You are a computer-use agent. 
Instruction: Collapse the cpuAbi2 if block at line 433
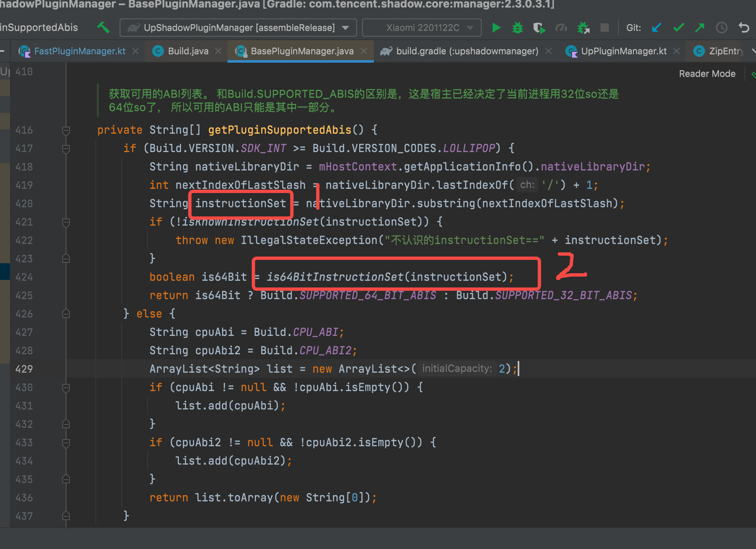point(66,443)
